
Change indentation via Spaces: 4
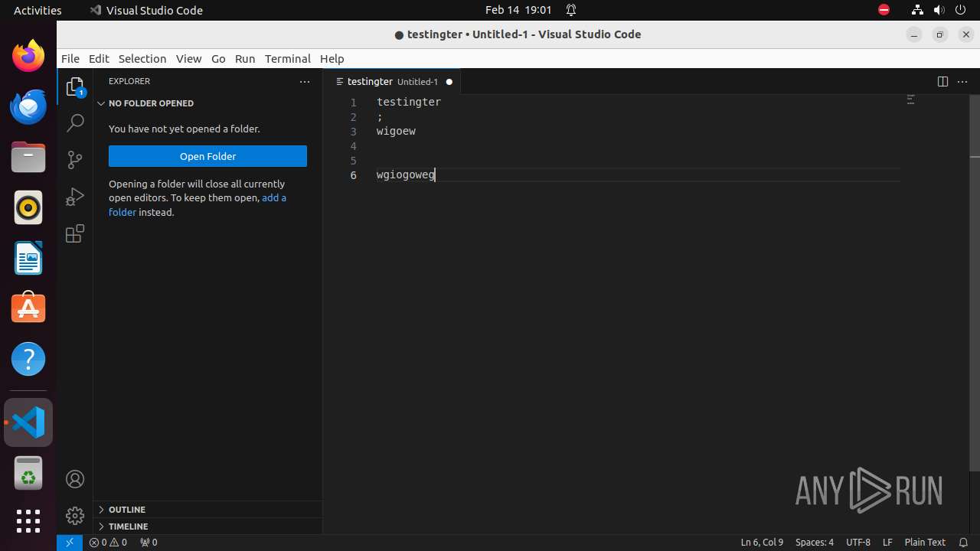(815, 542)
